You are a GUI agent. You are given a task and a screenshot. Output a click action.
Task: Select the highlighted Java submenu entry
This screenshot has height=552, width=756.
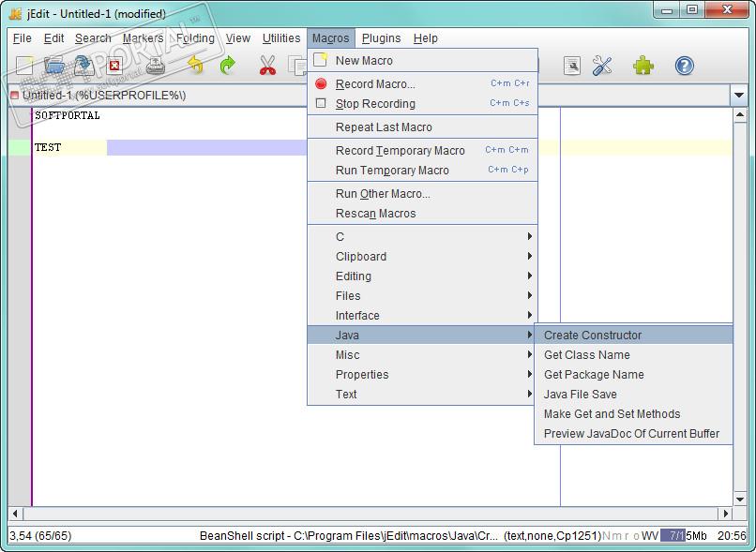pyautogui.click(x=422, y=336)
